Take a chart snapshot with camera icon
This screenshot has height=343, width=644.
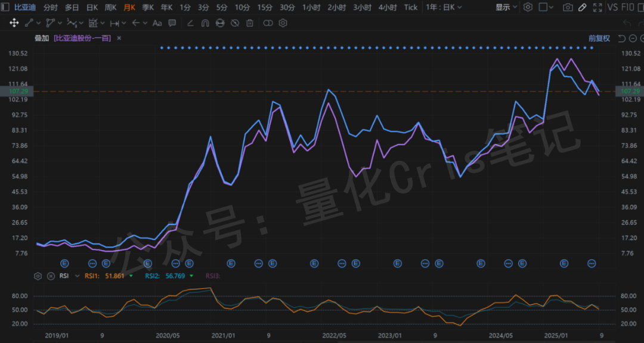[568, 7]
